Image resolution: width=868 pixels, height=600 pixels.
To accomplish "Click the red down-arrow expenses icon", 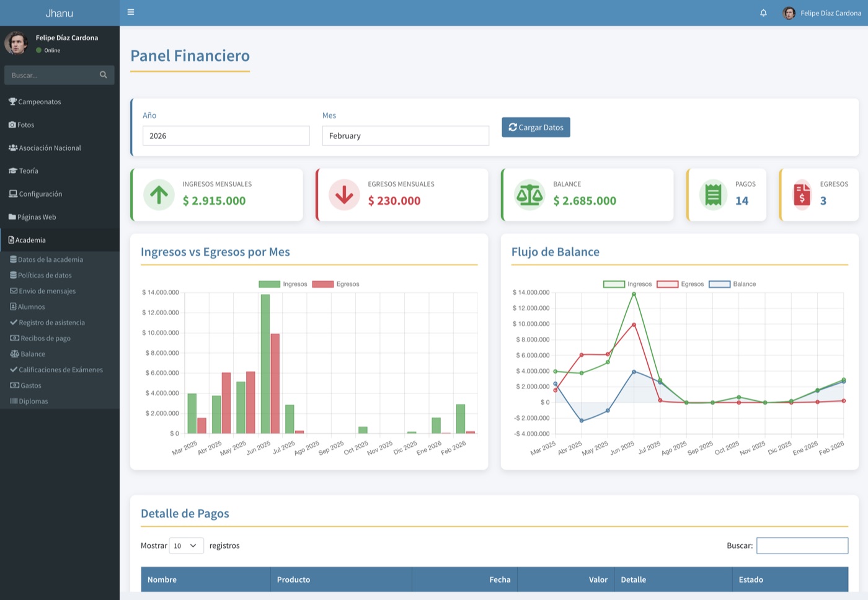I will (344, 195).
